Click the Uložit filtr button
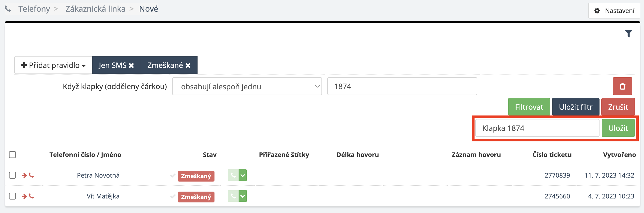 (x=575, y=107)
